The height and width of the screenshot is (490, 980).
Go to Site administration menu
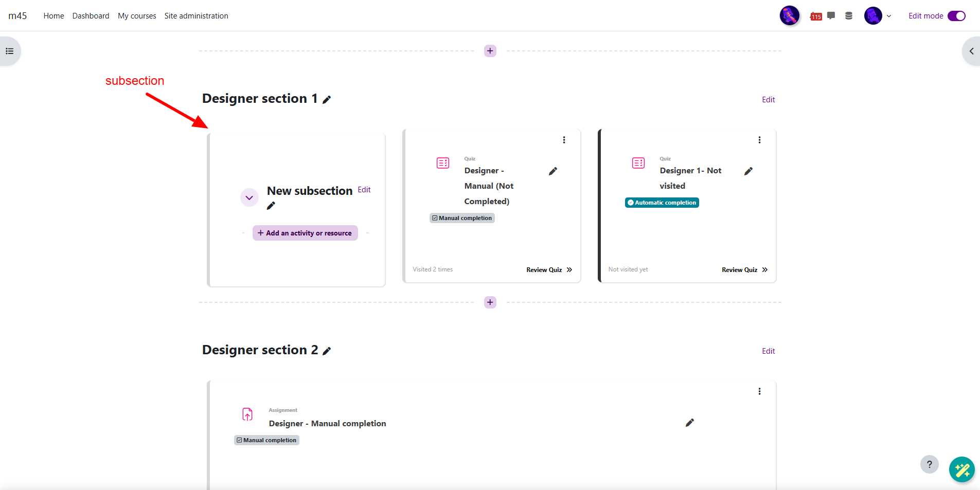pos(196,16)
